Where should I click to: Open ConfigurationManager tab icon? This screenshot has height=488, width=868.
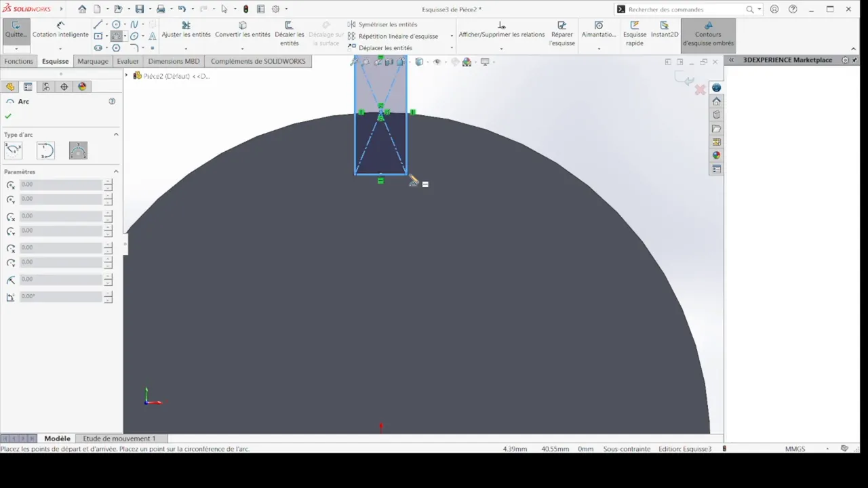tap(45, 87)
